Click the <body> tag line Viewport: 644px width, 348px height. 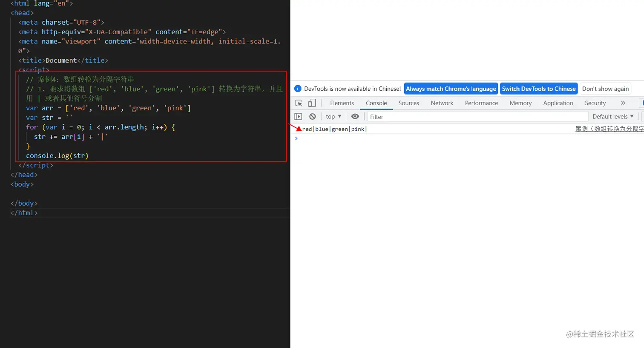click(x=22, y=184)
